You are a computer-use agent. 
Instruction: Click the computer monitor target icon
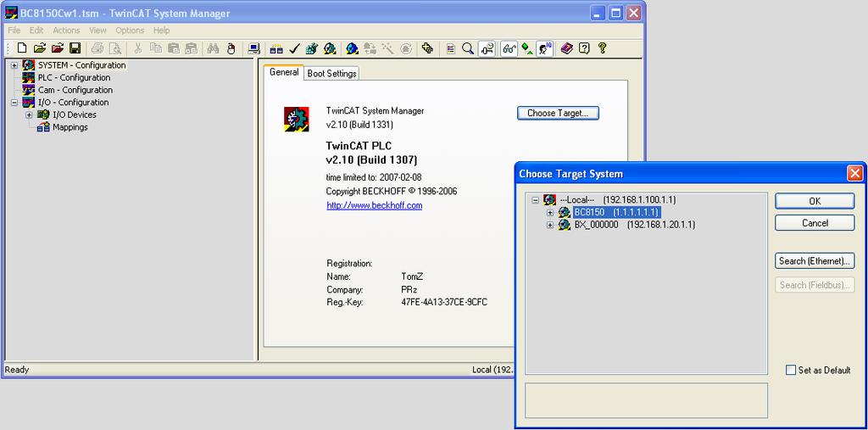[254, 48]
